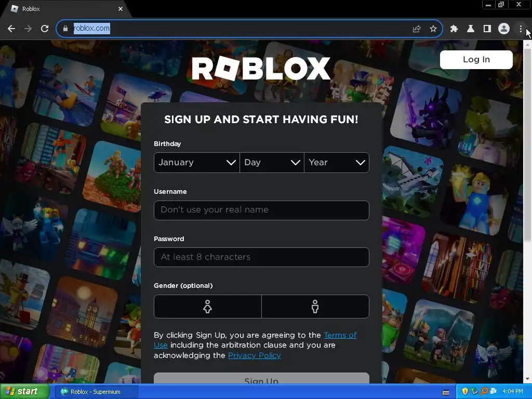Open the Extensions puzzle icon
The height and width of the screenshot is (399, 532).
454,29
